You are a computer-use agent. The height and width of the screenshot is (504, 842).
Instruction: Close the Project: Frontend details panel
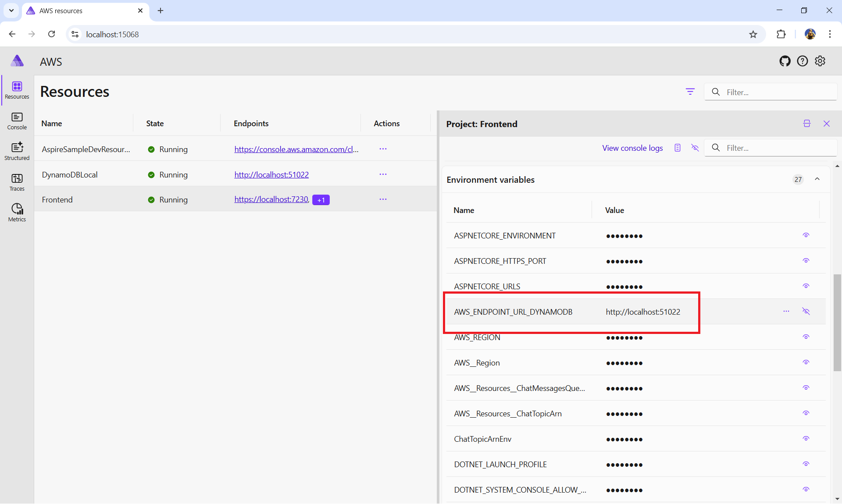(827, 124)
